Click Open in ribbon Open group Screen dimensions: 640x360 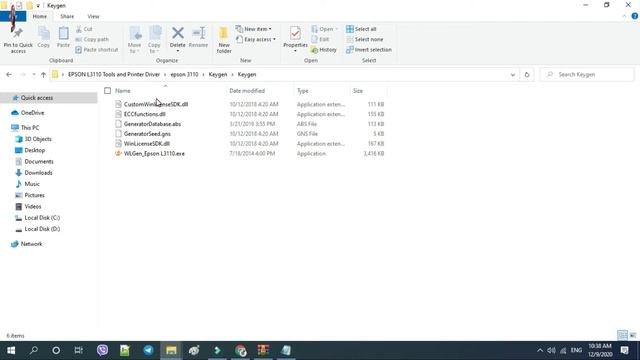point(324,29)
